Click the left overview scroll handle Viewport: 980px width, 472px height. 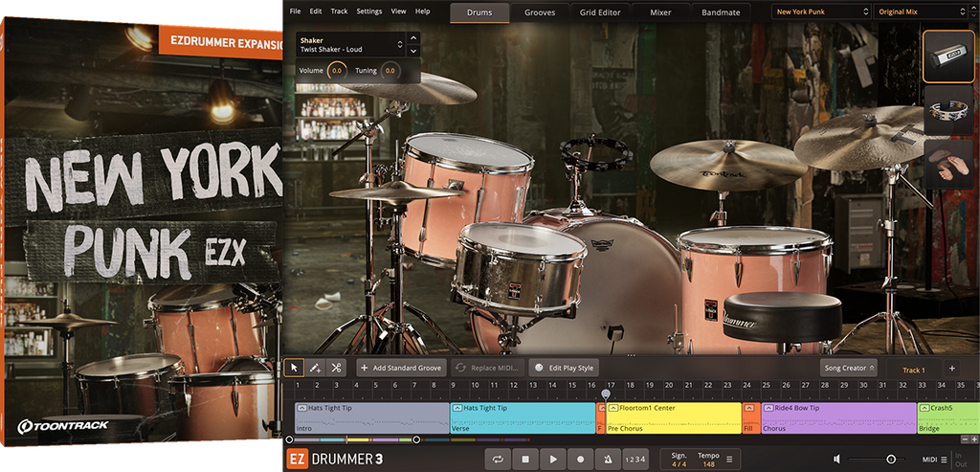289,439
